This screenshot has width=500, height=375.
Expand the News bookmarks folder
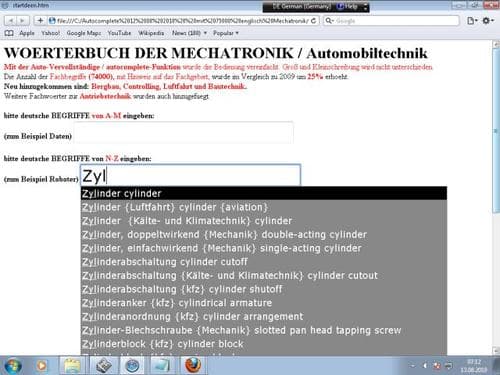click(x=189, y=33)
